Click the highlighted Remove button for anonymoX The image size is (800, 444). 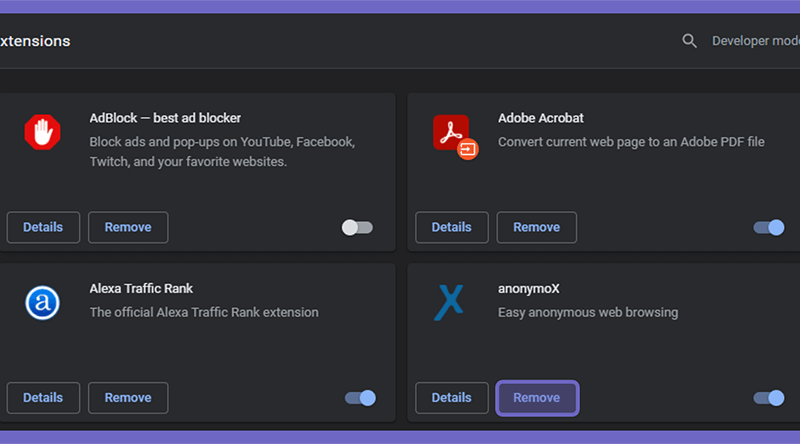coord(537,398)
